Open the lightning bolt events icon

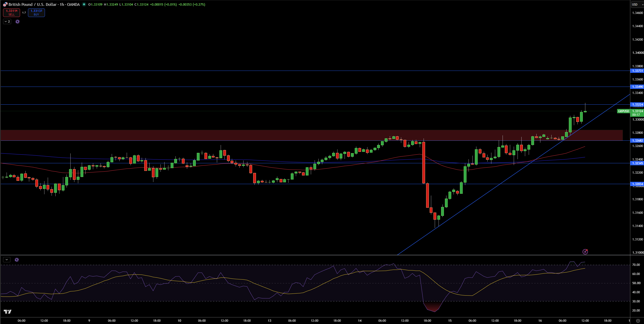tap(585, 252)
